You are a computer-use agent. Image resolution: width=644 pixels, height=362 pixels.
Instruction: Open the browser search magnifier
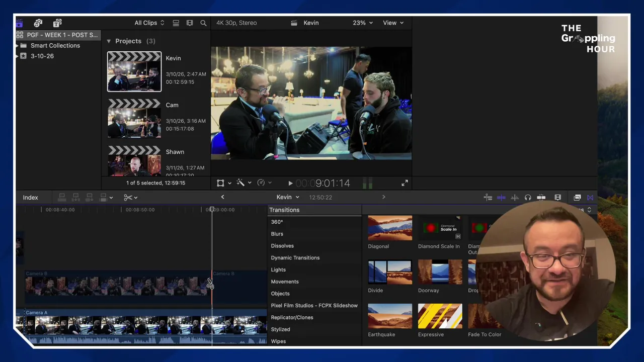point(203,23)
